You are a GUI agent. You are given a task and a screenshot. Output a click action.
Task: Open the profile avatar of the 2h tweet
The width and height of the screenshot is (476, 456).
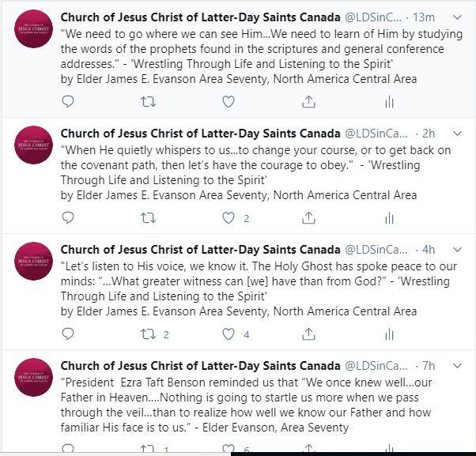coord(34,145)
